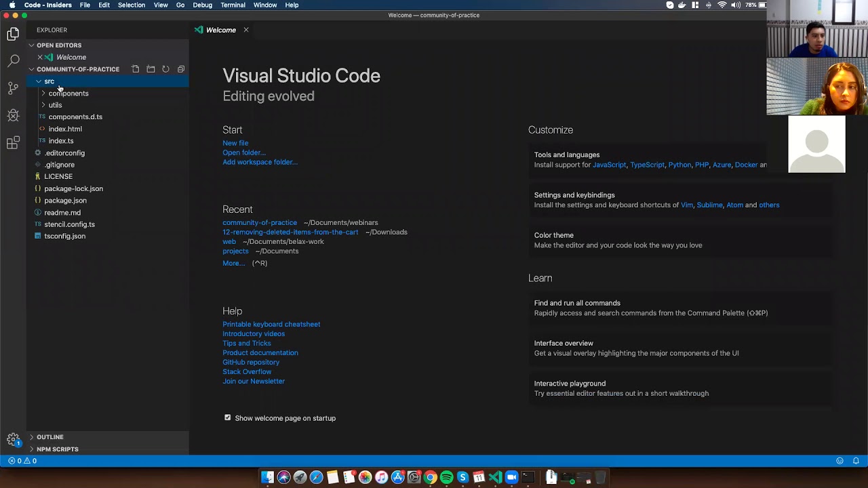Open the Edit menu
Image resolution: width=868 pixels, height=488 pixels.
pos(104,5)
